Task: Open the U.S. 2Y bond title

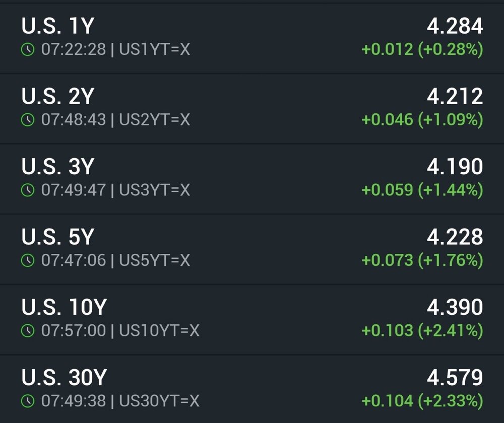Action: pos(57,96)
